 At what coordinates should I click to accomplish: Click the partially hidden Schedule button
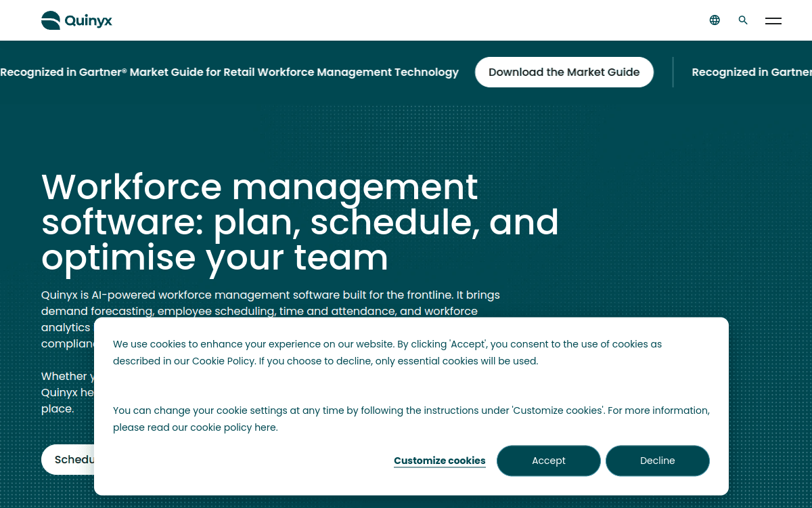coord(68,459)
